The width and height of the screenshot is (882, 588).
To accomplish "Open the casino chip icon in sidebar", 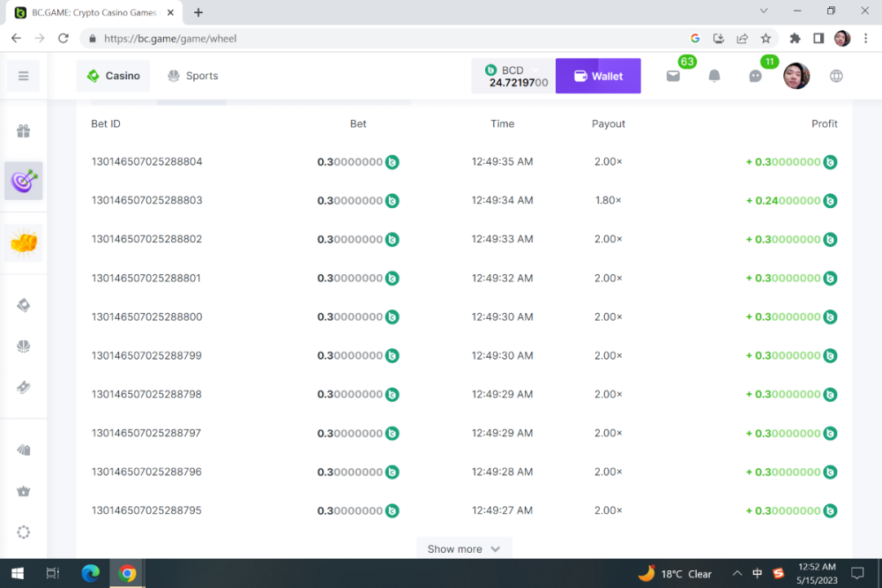I will [x=23, y=303].
